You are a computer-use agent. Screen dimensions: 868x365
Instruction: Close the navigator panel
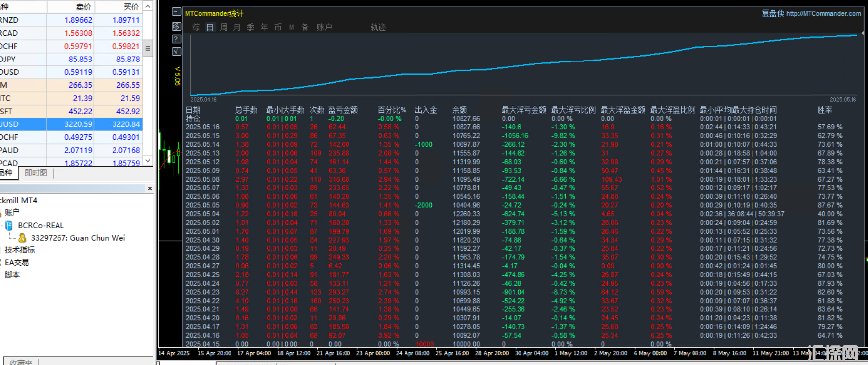pyautogui.click(x=150, y=188)
